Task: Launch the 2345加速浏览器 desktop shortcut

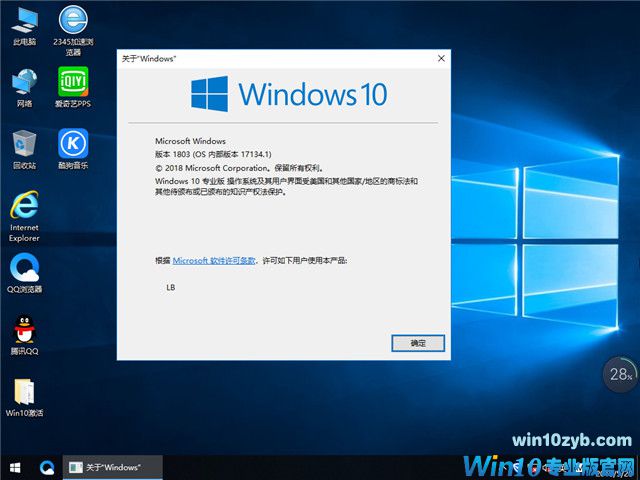Action: (x=73, y=29)
